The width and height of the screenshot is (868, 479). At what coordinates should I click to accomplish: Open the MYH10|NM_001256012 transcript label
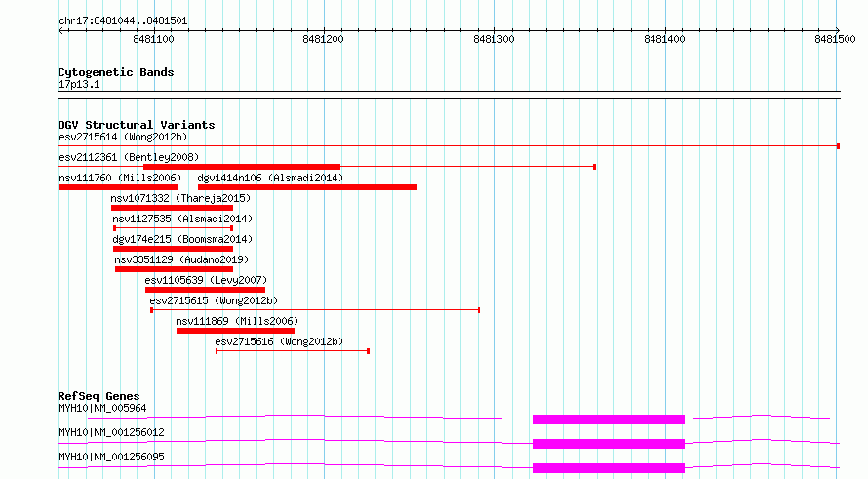[x=111, y=432]
